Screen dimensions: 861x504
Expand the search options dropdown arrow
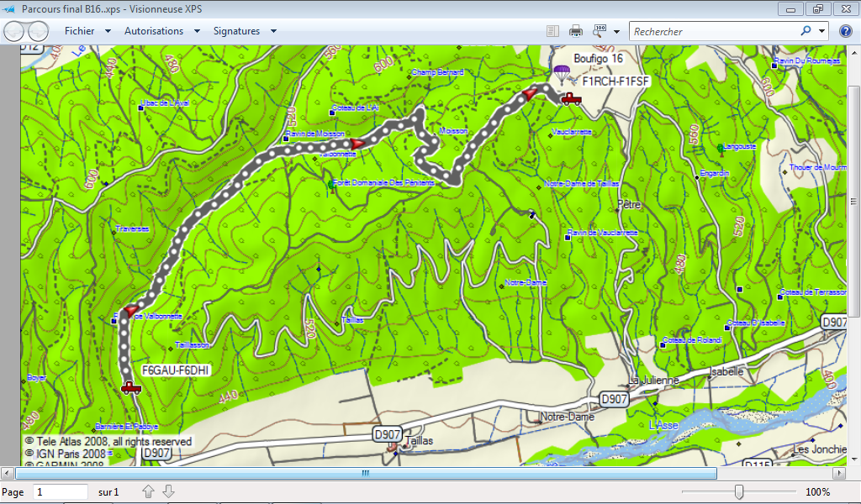point(821,31)
